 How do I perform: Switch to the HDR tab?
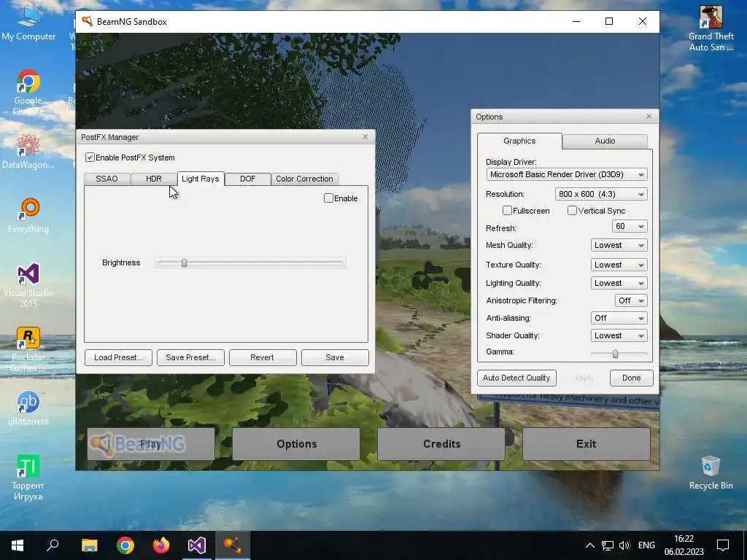153,179
